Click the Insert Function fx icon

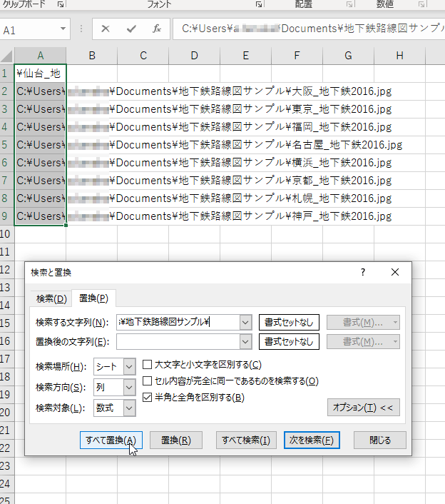(156, 29)
